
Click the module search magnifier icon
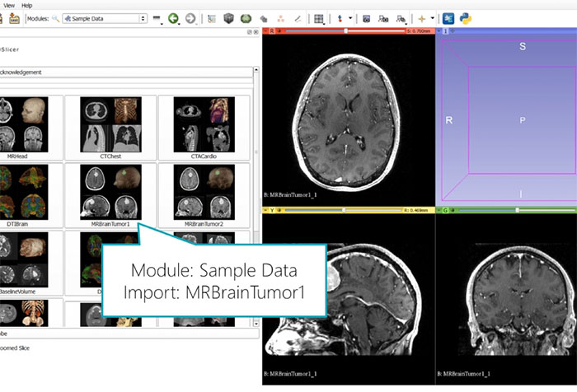(x=55, y=18)
